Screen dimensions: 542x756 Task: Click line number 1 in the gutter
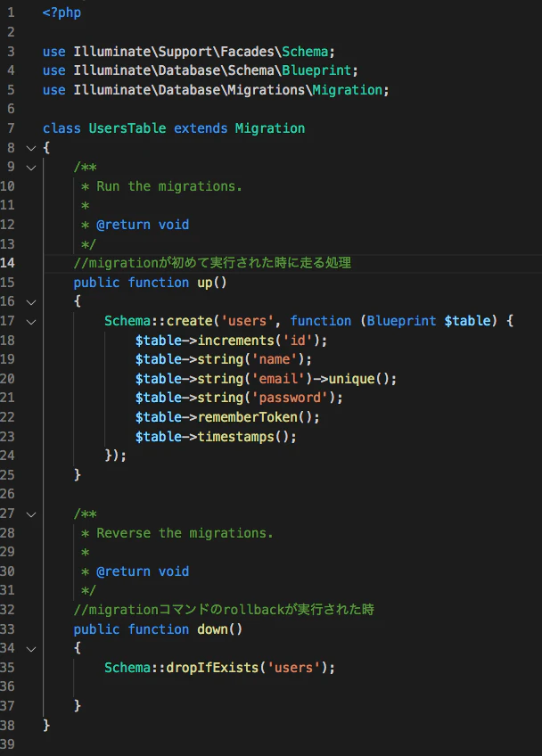[x=11, y=12]
